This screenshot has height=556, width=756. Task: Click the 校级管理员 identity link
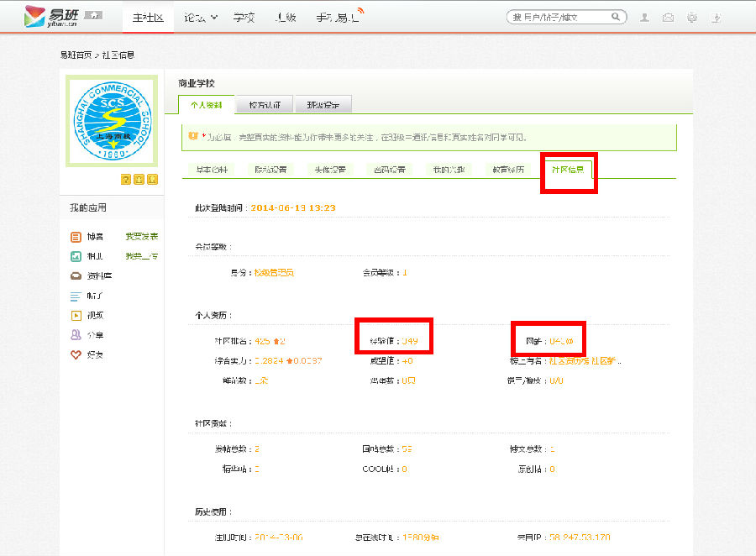[x=274, y=273]
